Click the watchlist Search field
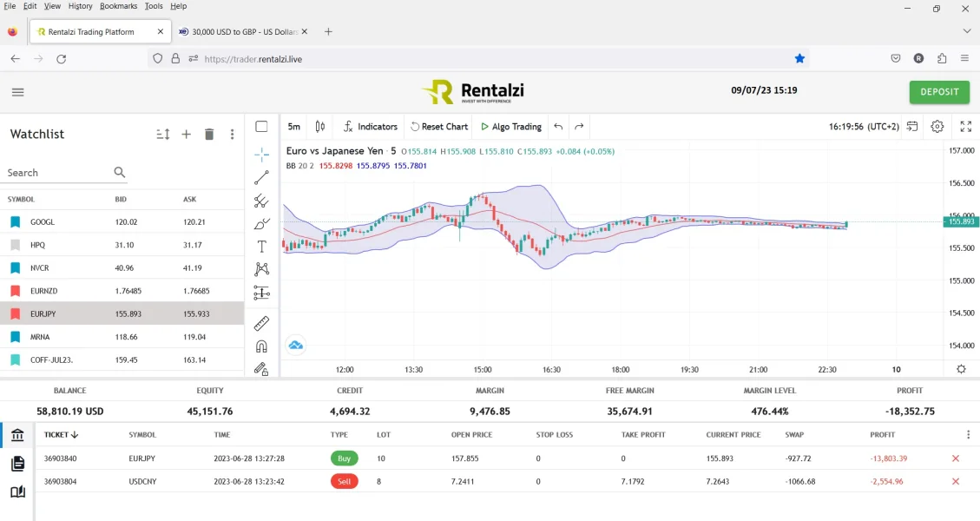This screenshot has width=980, height=521. point(57,173)
